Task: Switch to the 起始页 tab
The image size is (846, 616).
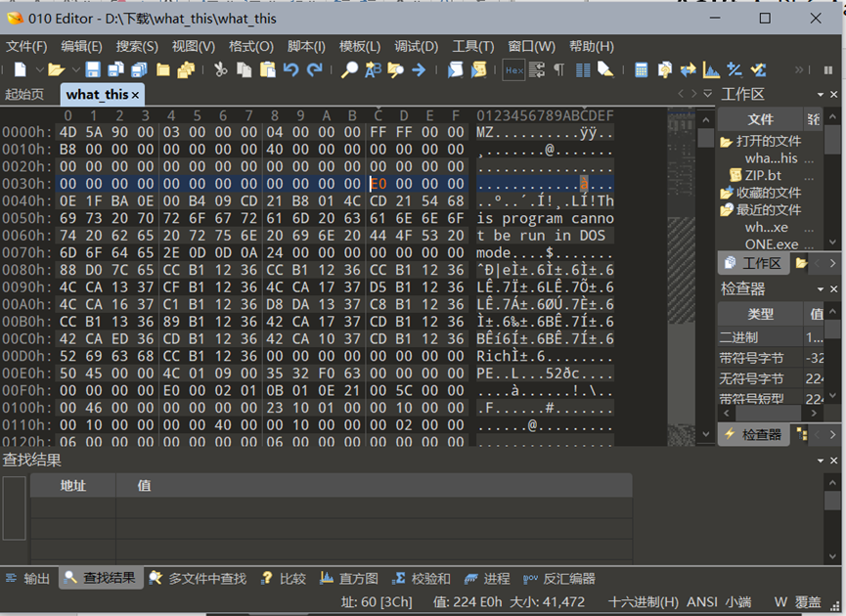Action: point(24,95)
